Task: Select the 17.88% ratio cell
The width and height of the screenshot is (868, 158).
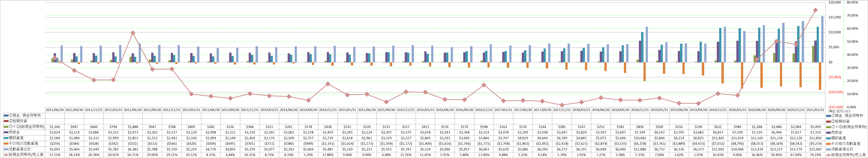Action: [x=328, y=155]
